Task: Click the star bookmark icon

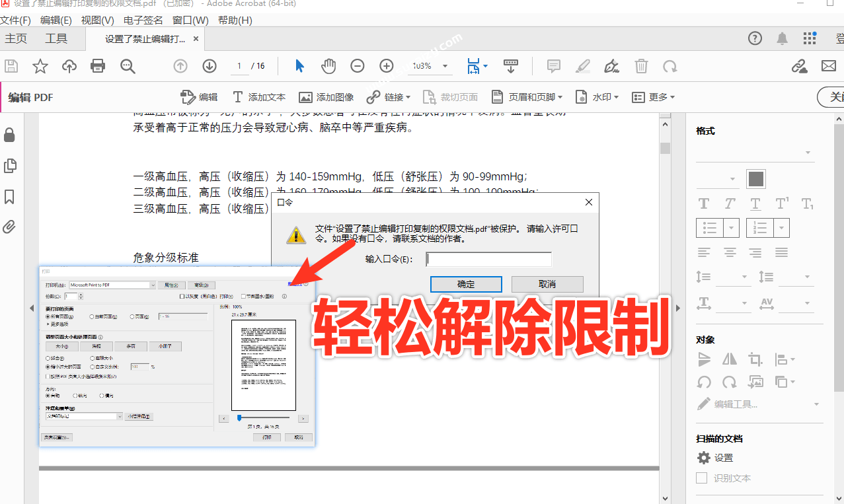Action: [x=40, y=65]
